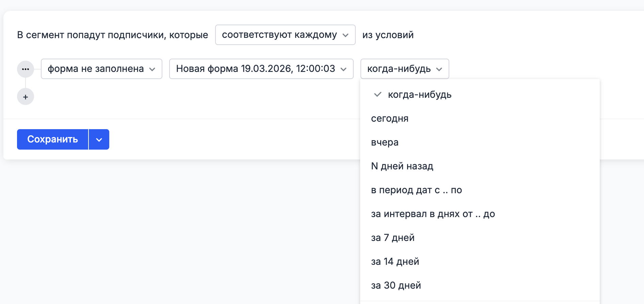The width and height of the screenshot is (644, 304).
Task: Select когда-нибудь item in the open list
Action: pyautogui.click(x=420, y=94)
